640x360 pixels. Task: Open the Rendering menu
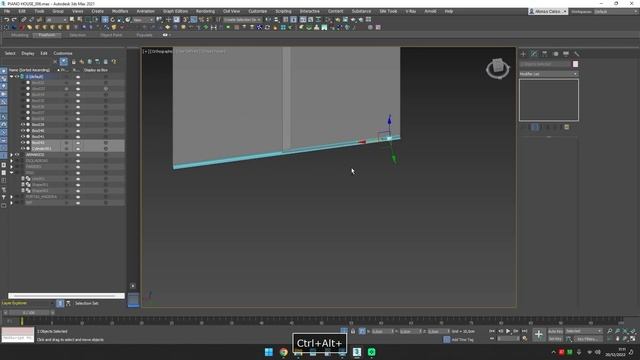205,11
